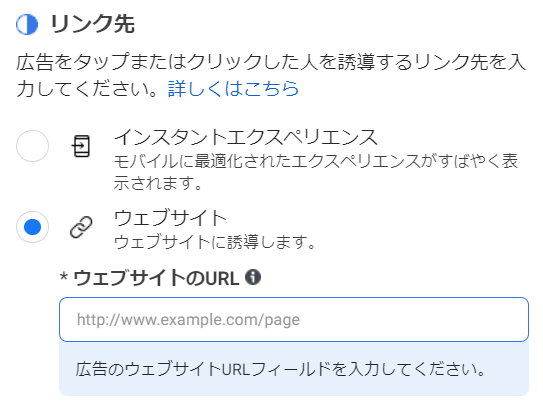
Task: Select the インスタントエクスペリエンス radio button
Action: [33, 146]
